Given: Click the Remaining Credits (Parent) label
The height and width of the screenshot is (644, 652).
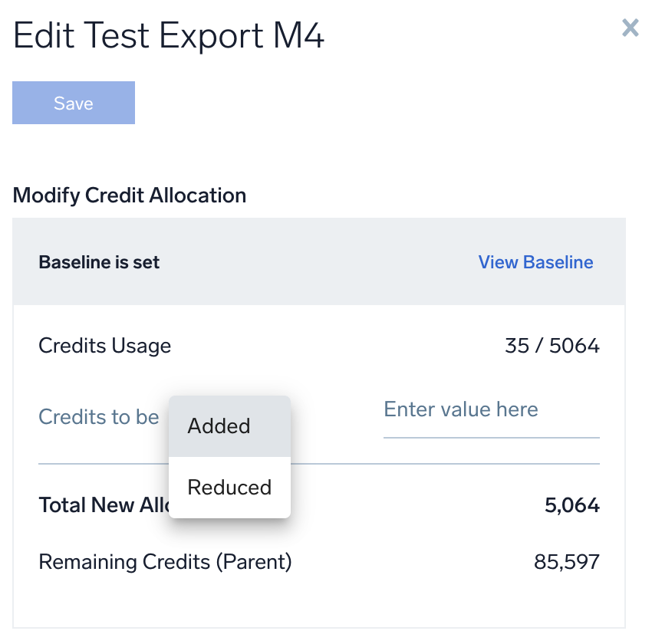Looking at the screenshot, I should pos(165,562).
